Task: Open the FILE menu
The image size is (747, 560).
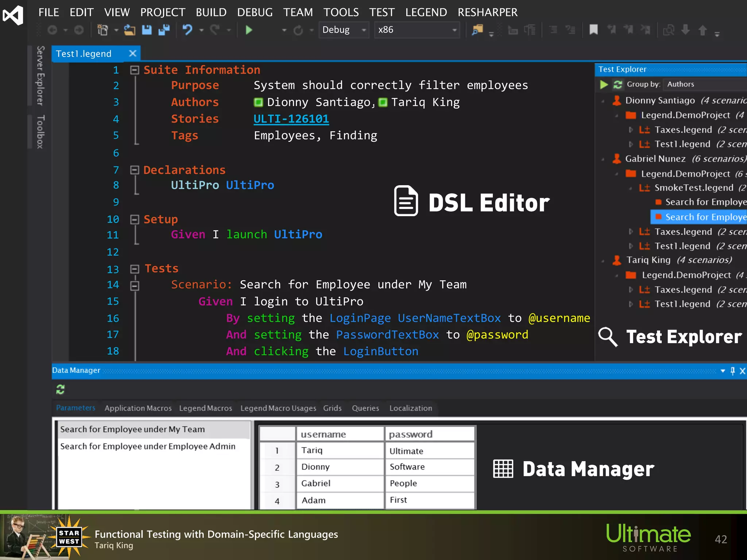Action: (x=49, y=12)
